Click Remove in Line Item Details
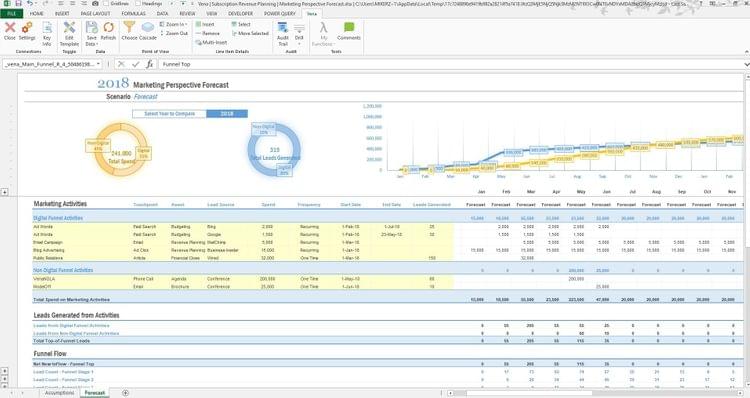This screenshot has width=750, height=398. (208, 33)
